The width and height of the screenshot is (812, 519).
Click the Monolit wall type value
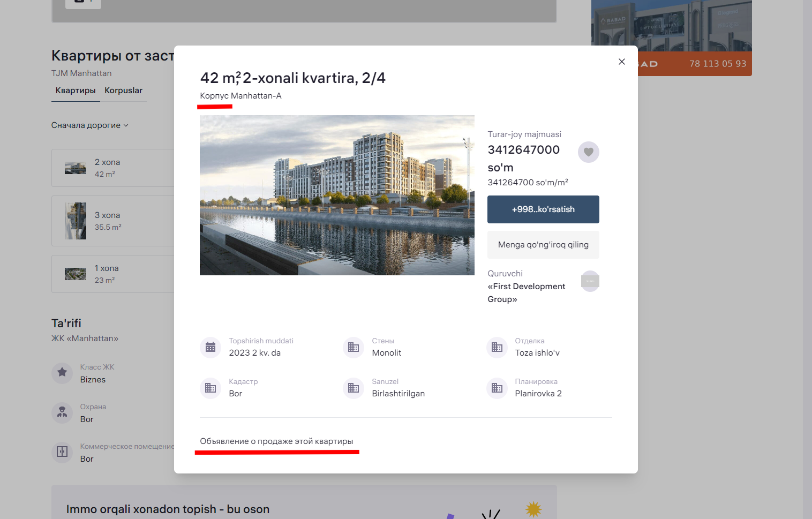387,353
